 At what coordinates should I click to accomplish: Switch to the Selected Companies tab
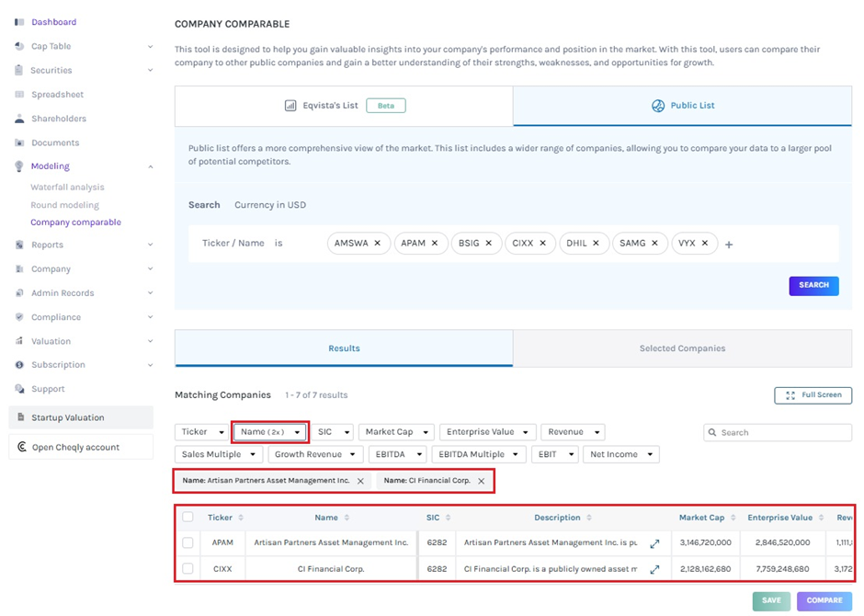tap(682, 348)
